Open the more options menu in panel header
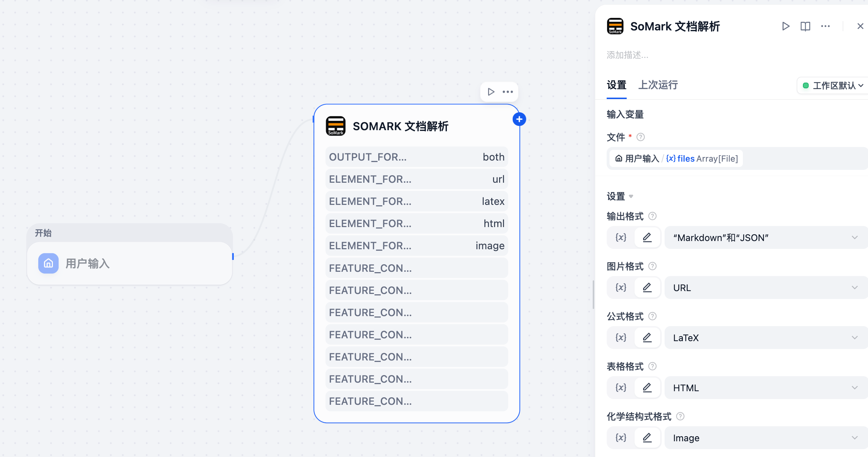The width and height of the screenshot is (868, 457). click(825, 26)
